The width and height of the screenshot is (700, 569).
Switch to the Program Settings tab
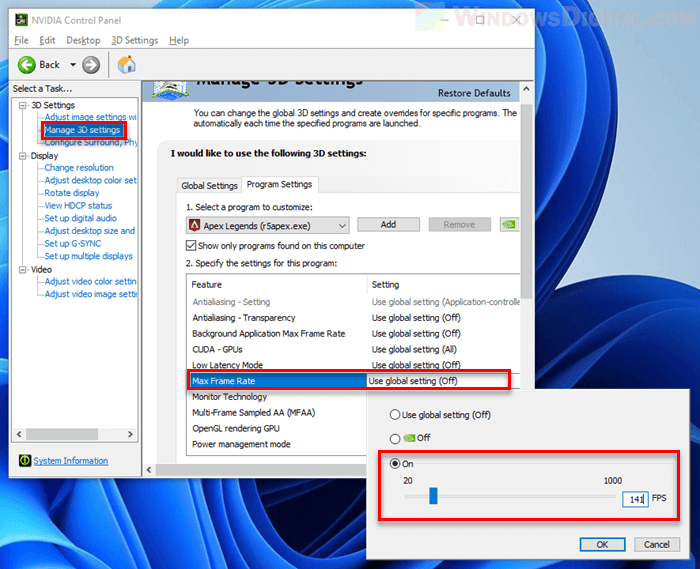(x=279, y=184)
